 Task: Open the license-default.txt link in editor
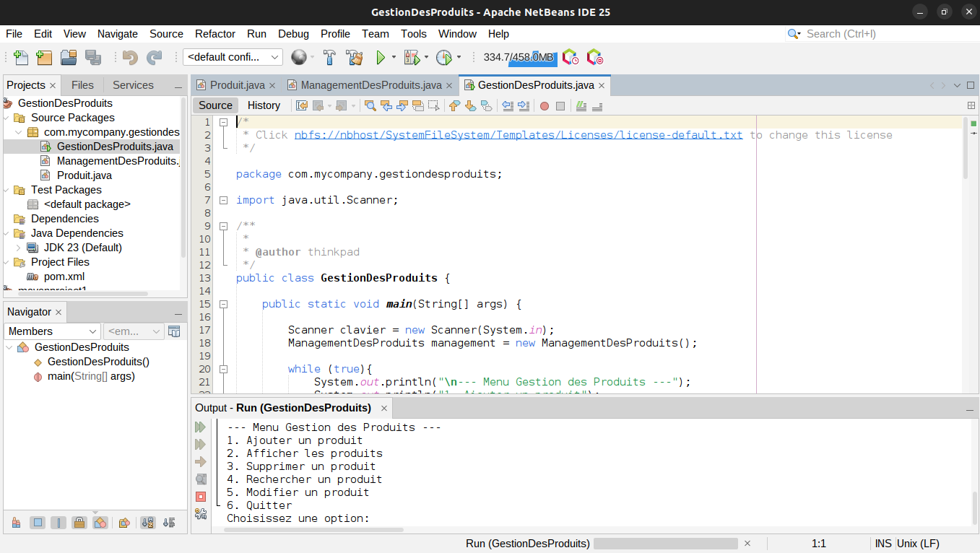pyautogui.click(x=519, y=135)
